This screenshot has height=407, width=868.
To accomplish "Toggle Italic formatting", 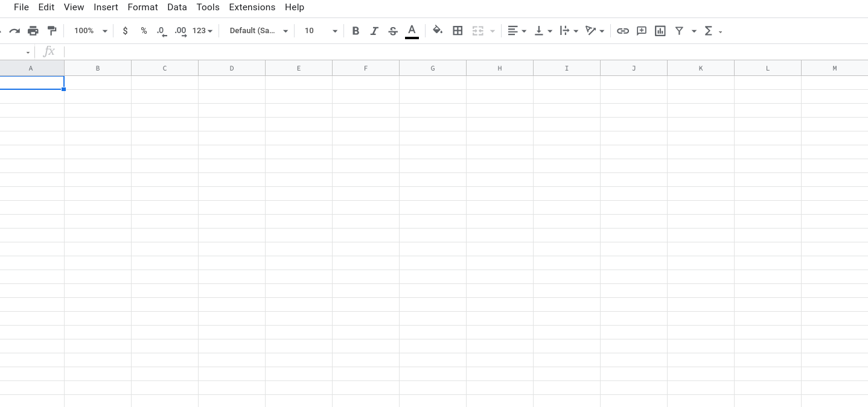I will pyautogui.click(x=374, y=31).
